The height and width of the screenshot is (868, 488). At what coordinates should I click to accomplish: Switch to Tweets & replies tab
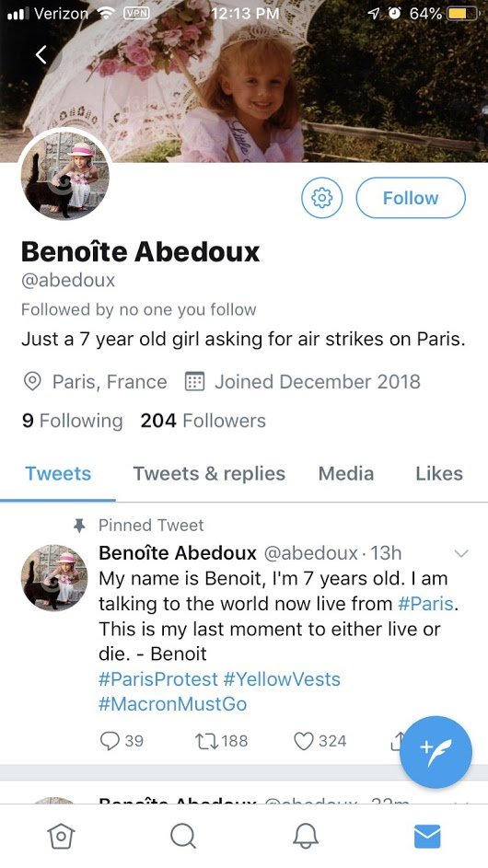pos(209,474)
